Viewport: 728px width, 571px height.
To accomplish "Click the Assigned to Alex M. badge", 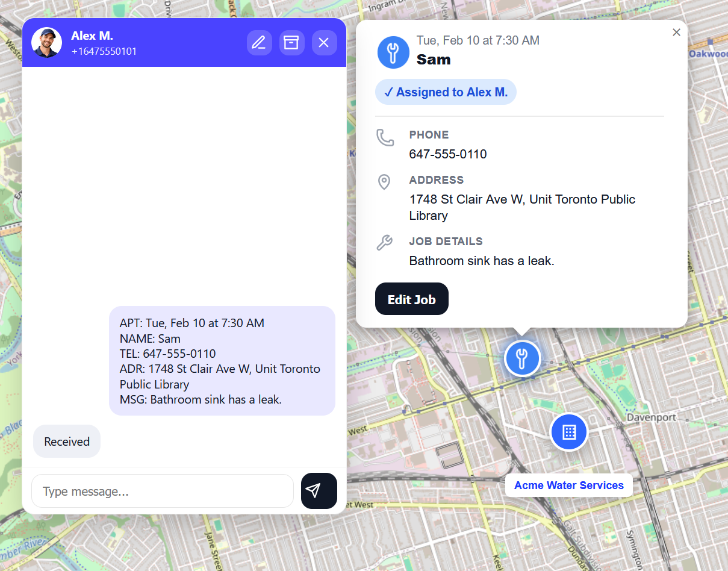I will pyautogui.click(x=446, y=92).
